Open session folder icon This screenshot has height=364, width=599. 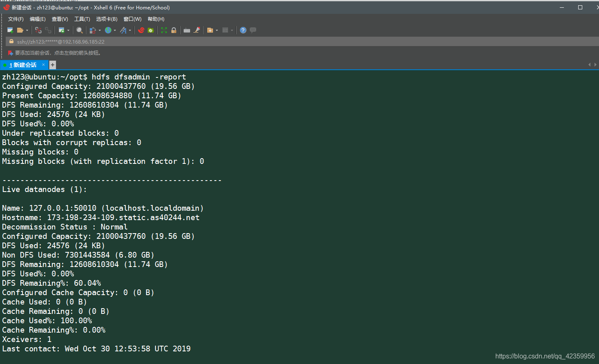click(20, 30)
